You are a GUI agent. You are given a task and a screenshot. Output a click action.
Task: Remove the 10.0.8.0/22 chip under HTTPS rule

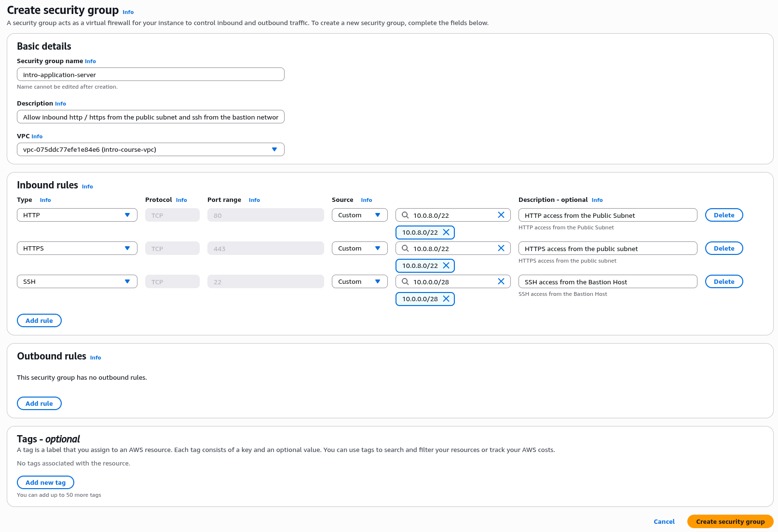click(446, 266)
